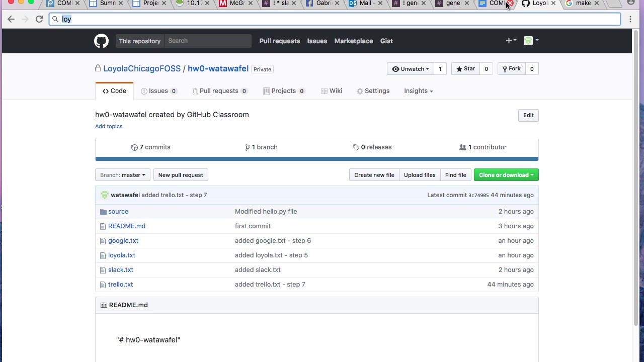Click the browser forward arrow
This screenshot has height=362, width=644.
[25, 19]
